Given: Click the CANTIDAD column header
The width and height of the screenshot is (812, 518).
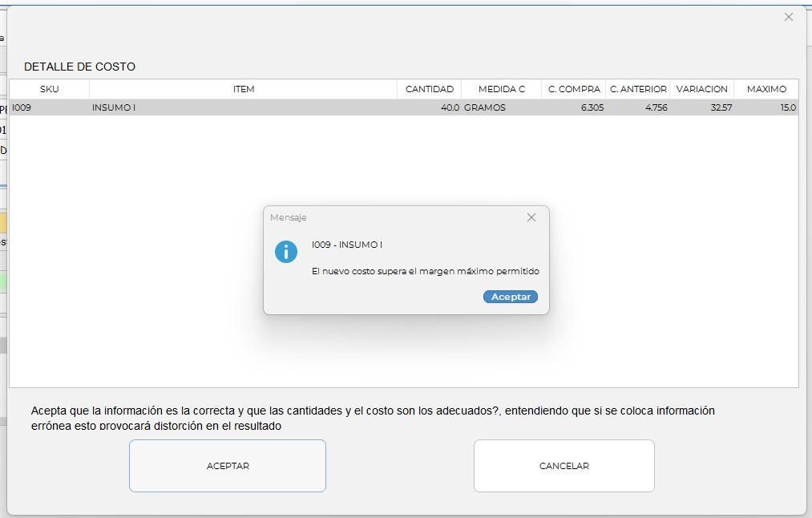Looking at the screenshot, I should (430, 89).
